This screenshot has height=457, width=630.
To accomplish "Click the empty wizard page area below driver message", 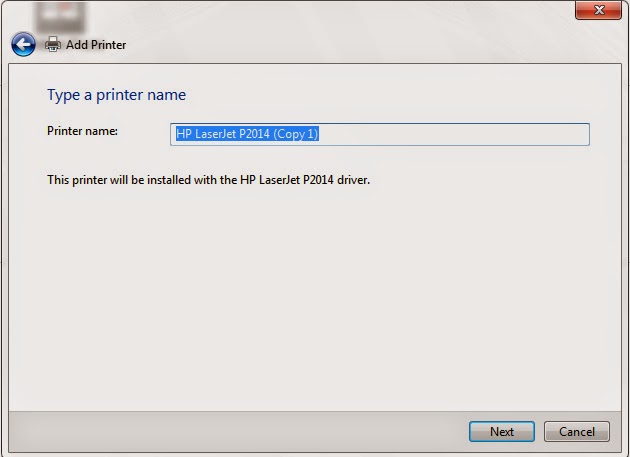I will pyautogui.click(x=313, y=297).
